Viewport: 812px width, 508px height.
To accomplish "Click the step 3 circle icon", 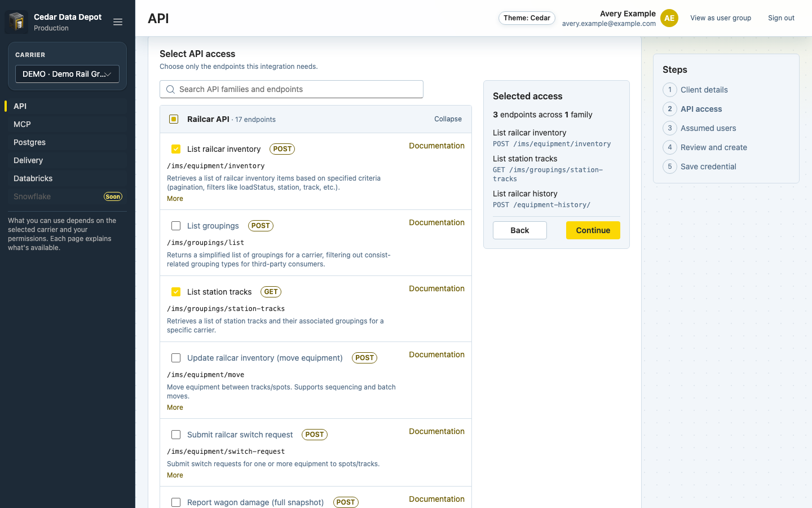I will 670,128.
